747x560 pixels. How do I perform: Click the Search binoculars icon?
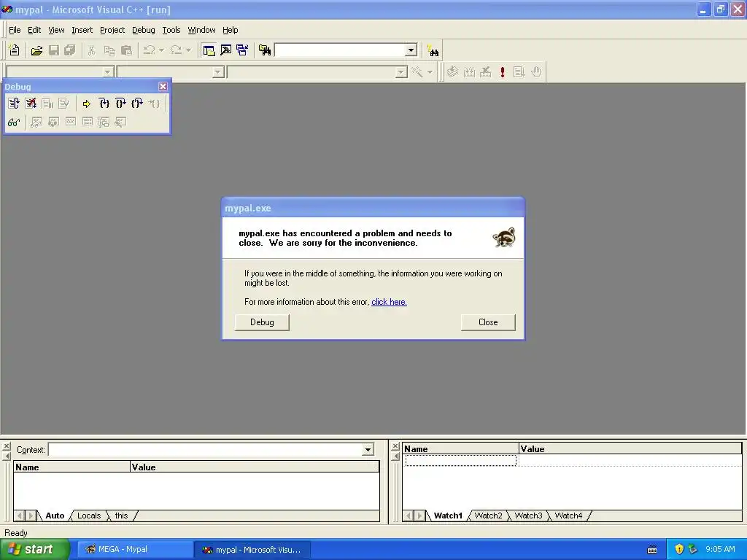coord(433,50)
